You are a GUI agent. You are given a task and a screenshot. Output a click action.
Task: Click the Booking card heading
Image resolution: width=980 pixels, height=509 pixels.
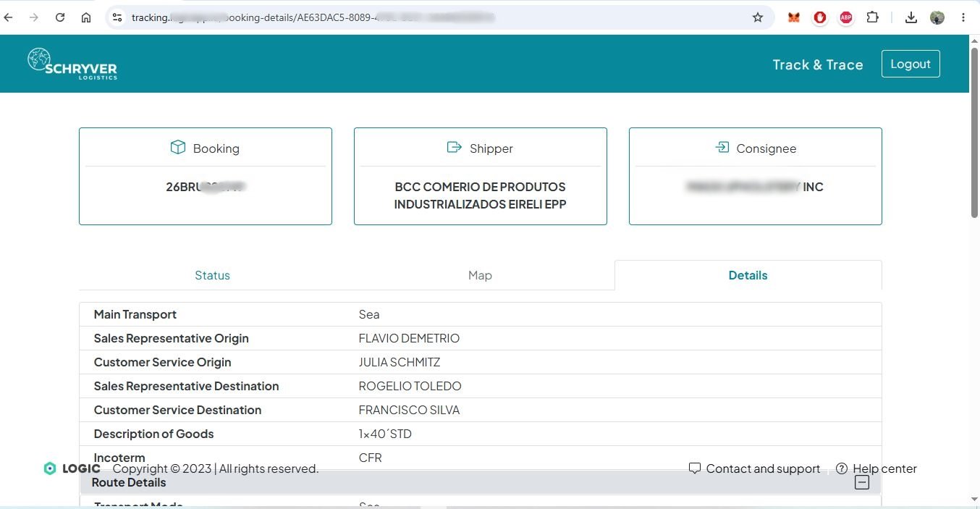point(205,148)
